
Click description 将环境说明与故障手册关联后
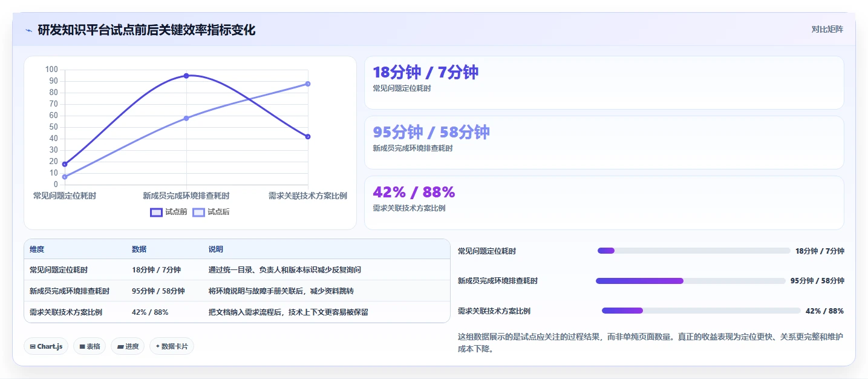click(x=255, y=291)
